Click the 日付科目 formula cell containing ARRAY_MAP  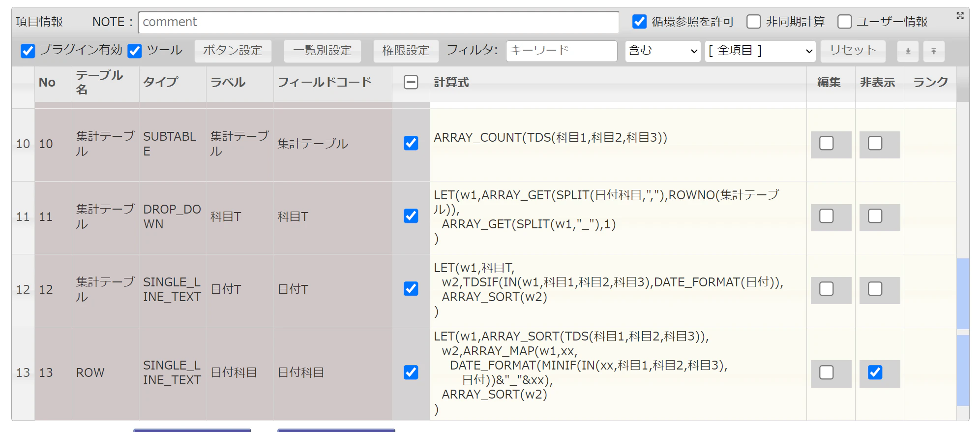(x=618, y=373)
